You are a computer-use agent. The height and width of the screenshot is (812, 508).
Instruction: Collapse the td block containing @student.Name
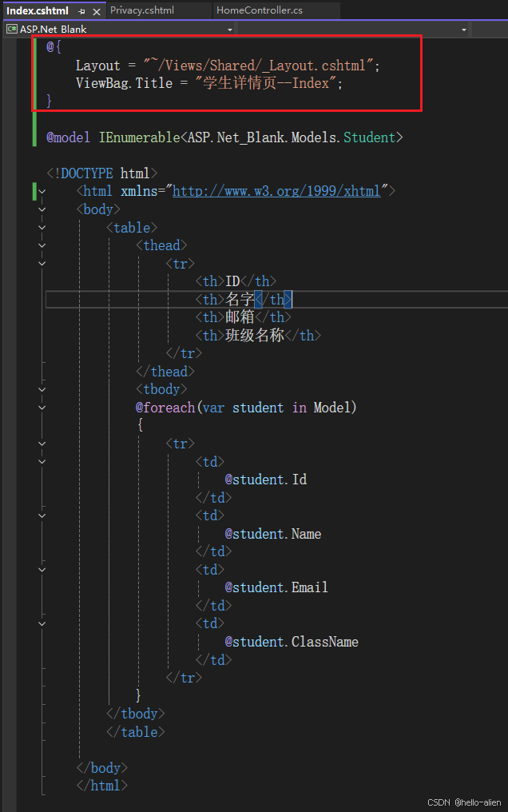click(x=42, y=515)
